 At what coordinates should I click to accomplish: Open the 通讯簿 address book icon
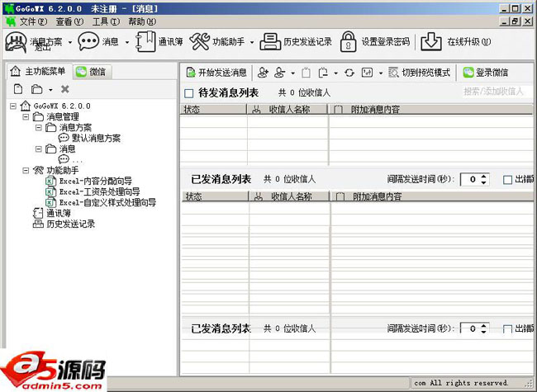coord(145,41)
